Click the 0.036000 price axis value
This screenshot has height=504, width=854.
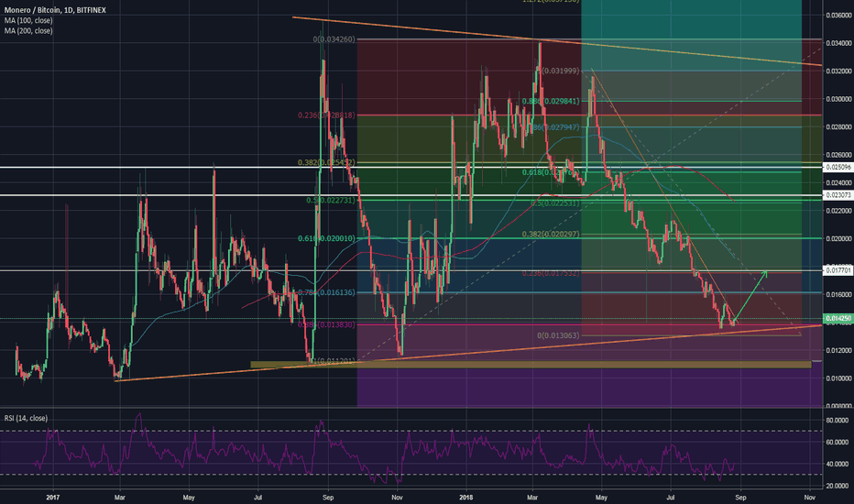click(838, 16)
